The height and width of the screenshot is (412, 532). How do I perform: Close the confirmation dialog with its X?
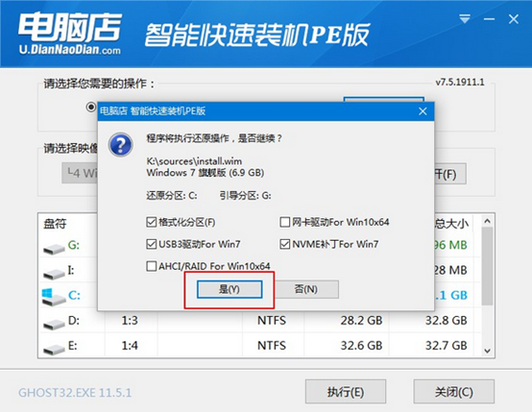click(x=423, y=111)
